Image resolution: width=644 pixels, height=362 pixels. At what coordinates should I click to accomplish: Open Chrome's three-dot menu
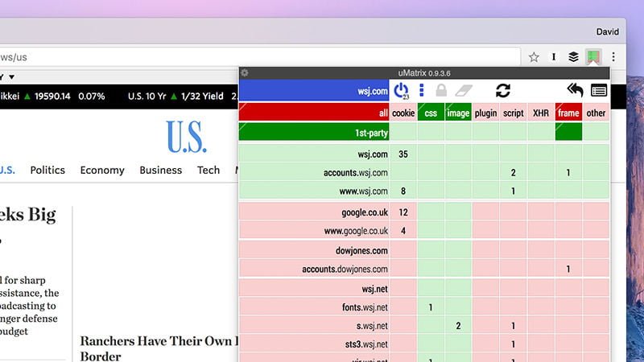pos(613,57)
